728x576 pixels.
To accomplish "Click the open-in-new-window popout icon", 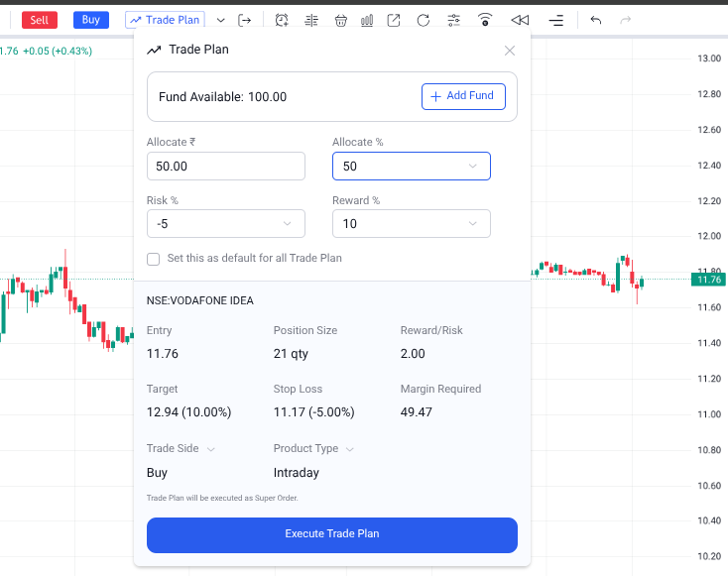I will 395,20.
